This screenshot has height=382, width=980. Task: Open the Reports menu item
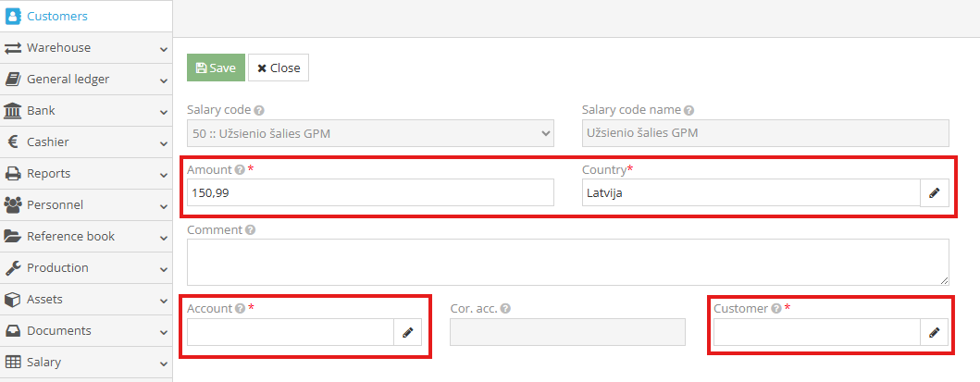pos(86,174)
